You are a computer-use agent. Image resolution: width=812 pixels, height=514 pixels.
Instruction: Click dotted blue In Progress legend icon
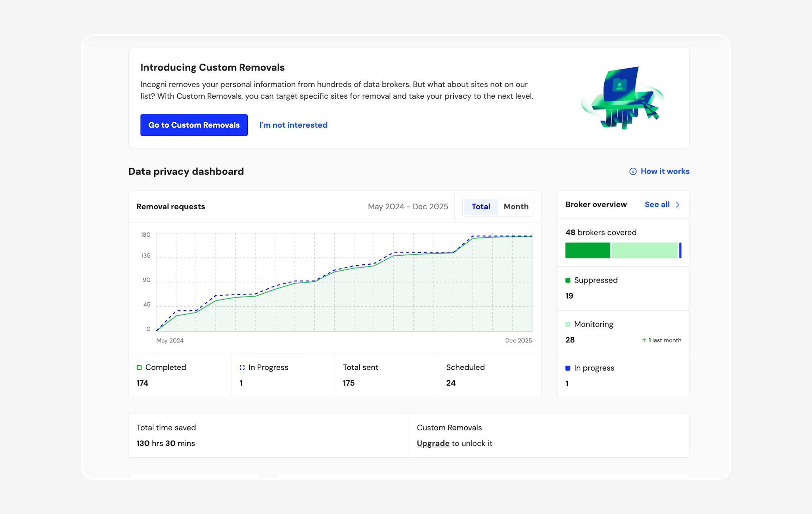click(x=242, y=368)
